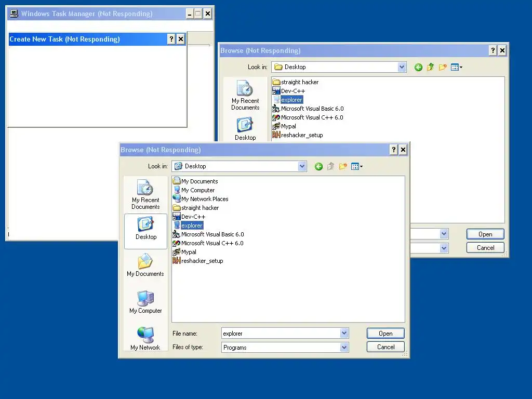Image resolution: width=532 pixels, height=399 pixels.
Task: Click Cancel button in rear Browse dialog
Action: click(485, 248)
